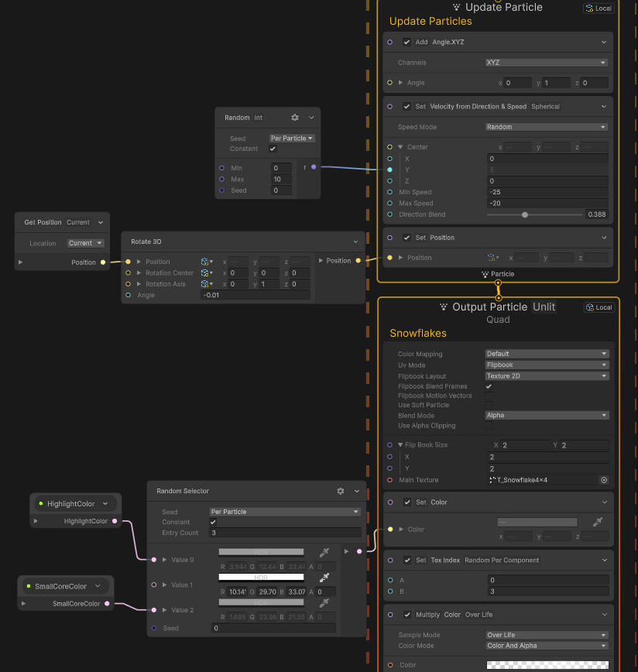The height and width of the screenshot is (672, 638).
Task: Toggle Local space on Output Particle context
Action: (599, 307)
